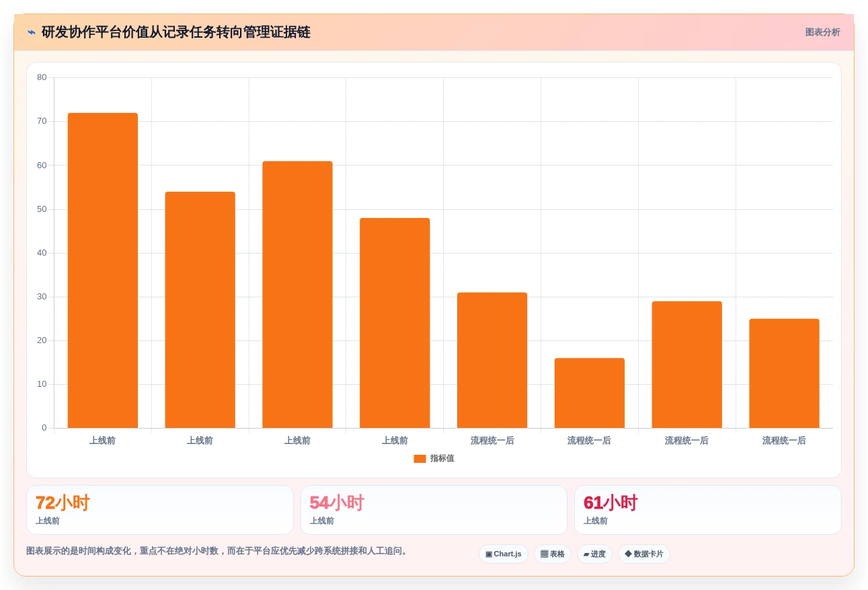Click the lightning icon beside the title
868x590 pixels.
[32, 32]
